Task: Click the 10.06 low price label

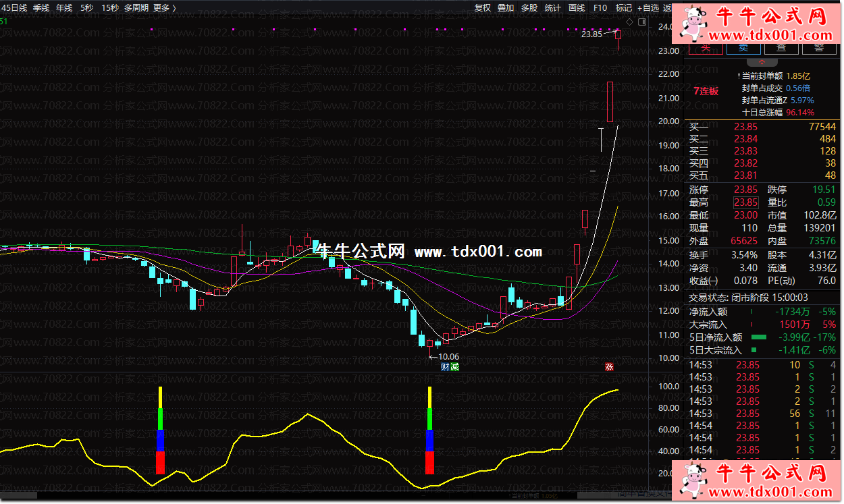Action: pos(449,357)
